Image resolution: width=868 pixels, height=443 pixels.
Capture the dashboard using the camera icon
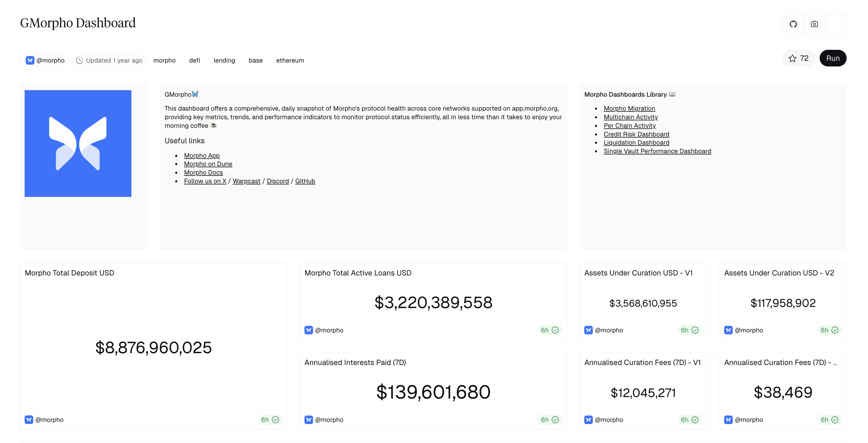814,24
